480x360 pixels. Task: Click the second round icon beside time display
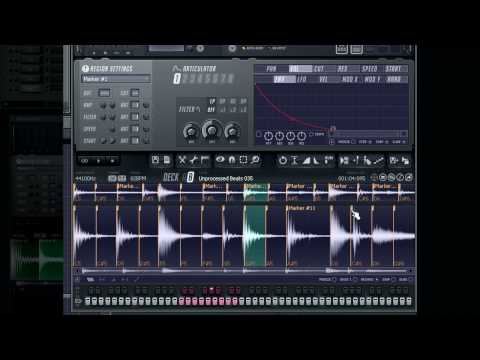pos(392,178)
